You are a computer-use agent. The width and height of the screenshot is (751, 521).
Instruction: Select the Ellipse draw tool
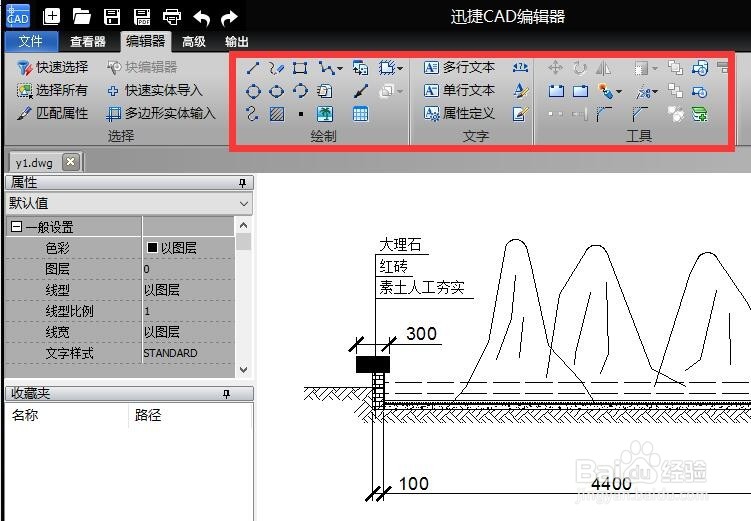[276, 91]
